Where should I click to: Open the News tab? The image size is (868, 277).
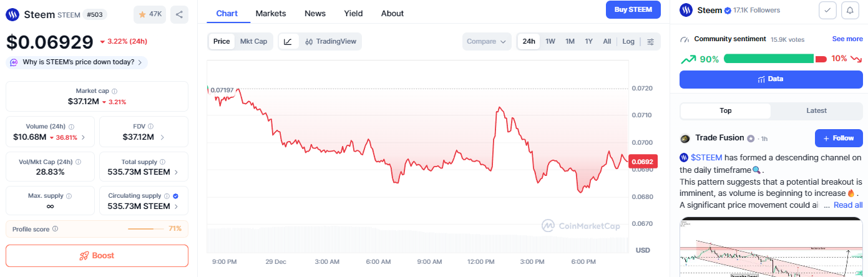pos(315,13)
